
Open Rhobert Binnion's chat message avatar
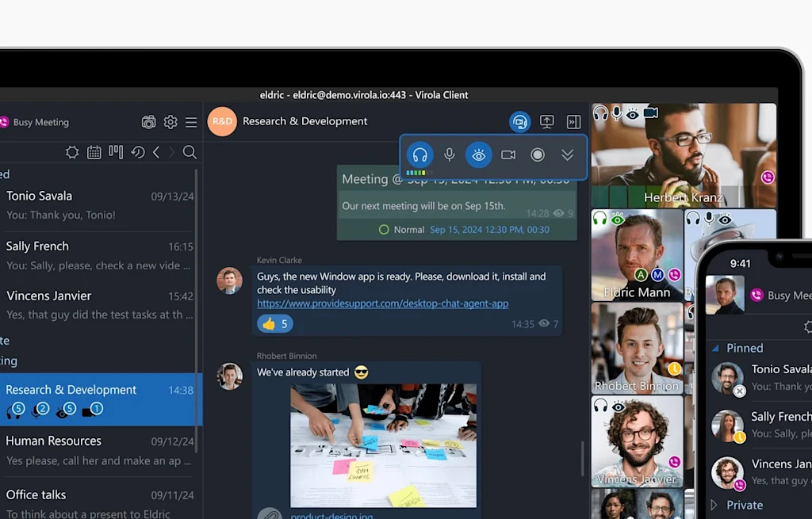[x=229, y=376]
